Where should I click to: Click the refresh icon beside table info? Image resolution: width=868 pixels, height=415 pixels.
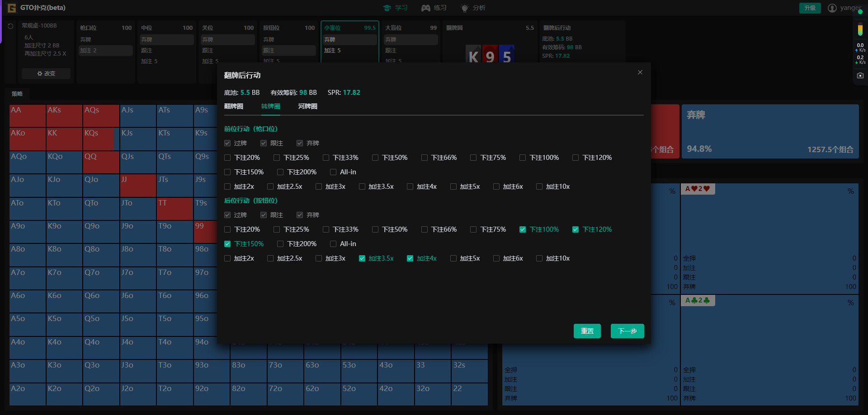pos(10,26)
